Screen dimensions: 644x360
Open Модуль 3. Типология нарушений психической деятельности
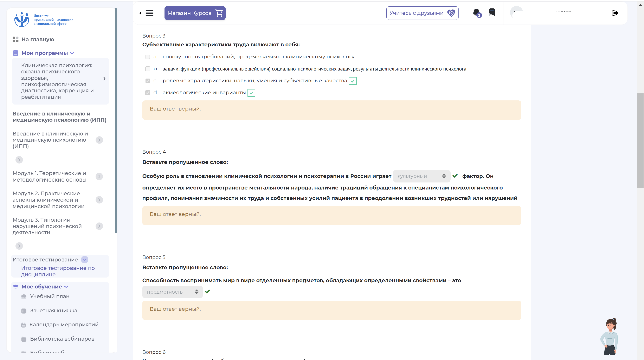tap(47, 226)
